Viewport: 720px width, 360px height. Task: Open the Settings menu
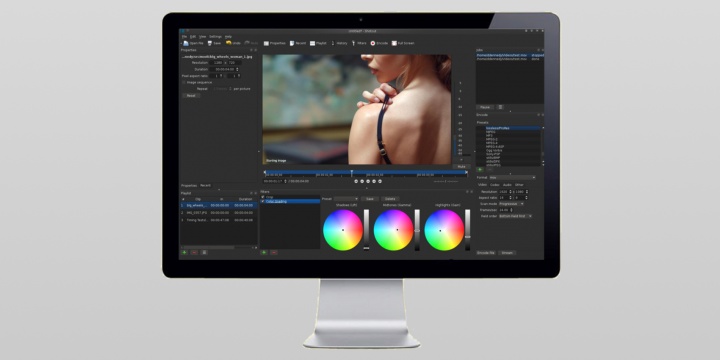tap(215, 36)
